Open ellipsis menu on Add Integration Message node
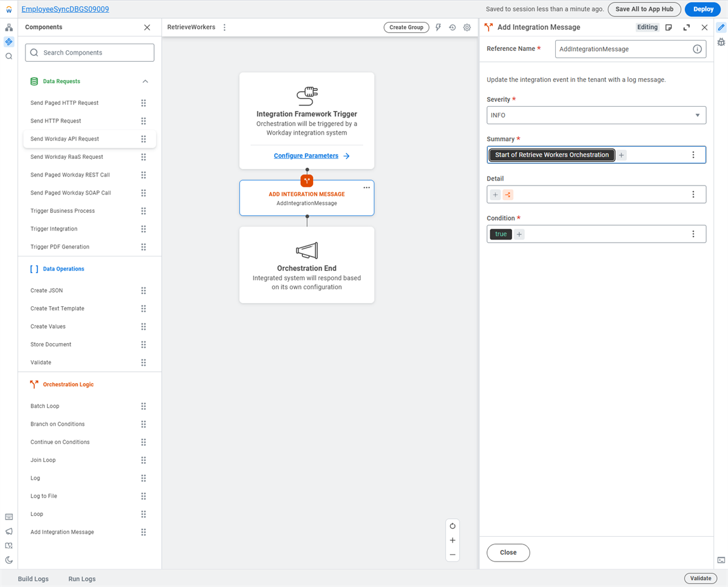The height and width of the screenshot is (587, 728). 366,188
